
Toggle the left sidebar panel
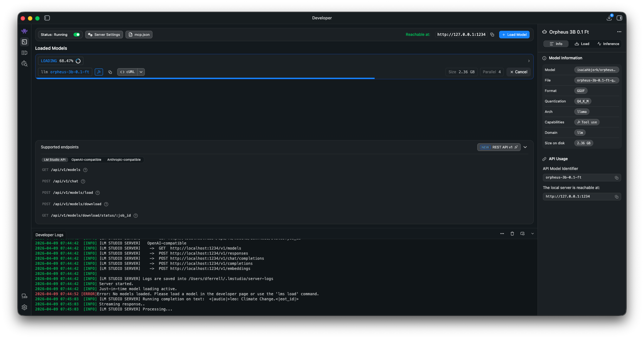[47, 18]
